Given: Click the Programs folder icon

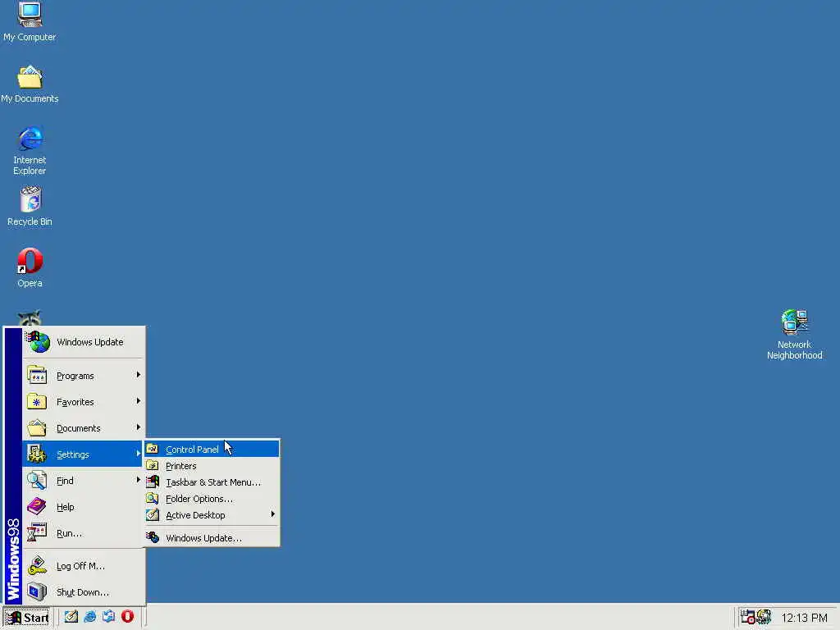Looking at the screenshot, I should pyautogui.click(x=37, y=375).
